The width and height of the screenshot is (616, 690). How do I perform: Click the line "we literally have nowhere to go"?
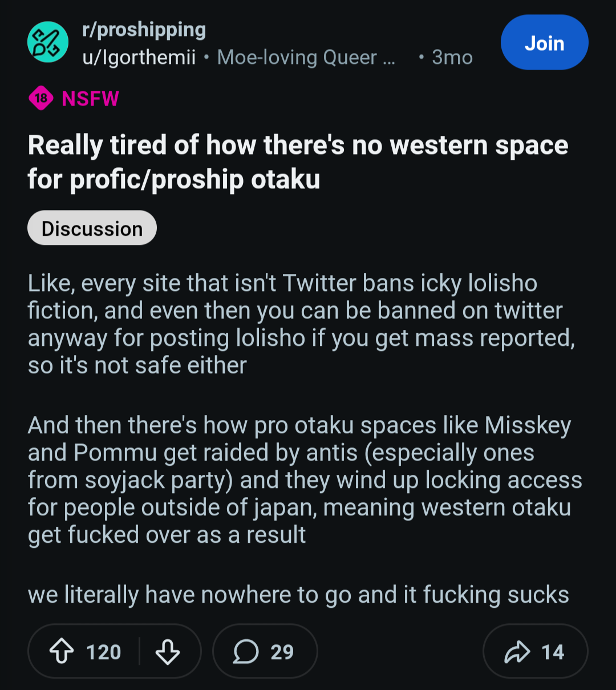[298, 595]
